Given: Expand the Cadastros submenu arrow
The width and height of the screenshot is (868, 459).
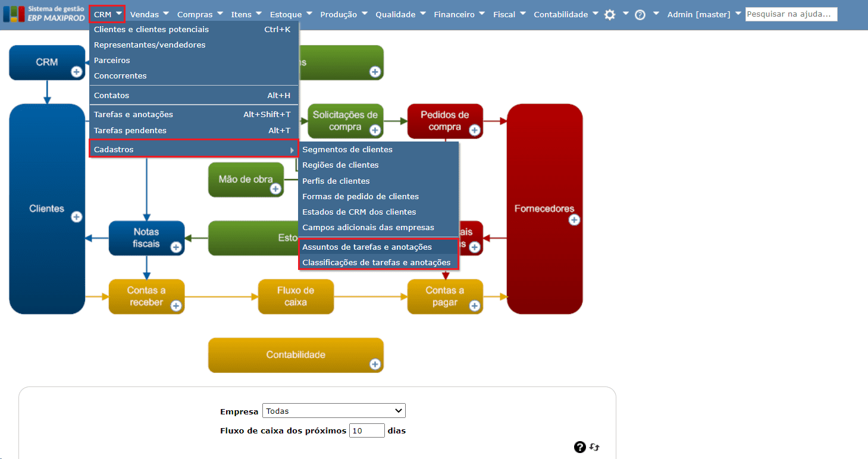Looking at the screenshot, I should point(292,149).
